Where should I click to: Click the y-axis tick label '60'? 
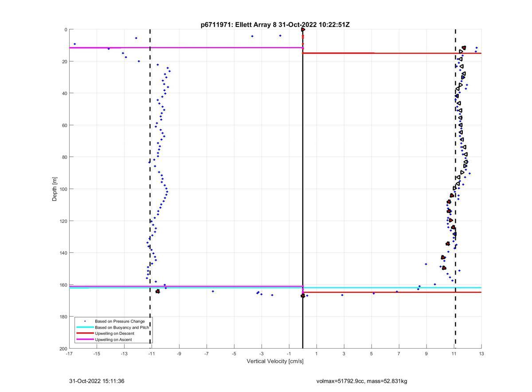point(64,125)
